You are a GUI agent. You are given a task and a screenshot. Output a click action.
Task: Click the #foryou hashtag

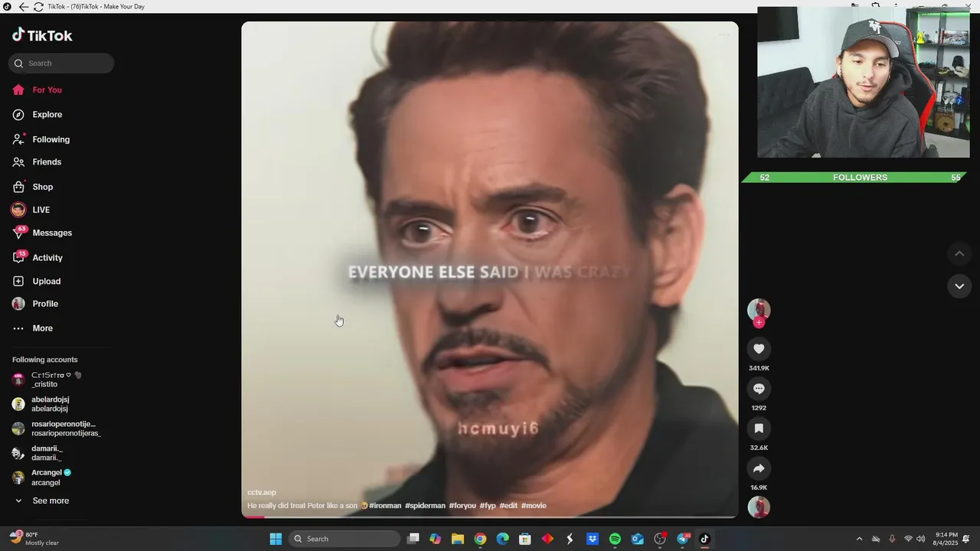462,506
